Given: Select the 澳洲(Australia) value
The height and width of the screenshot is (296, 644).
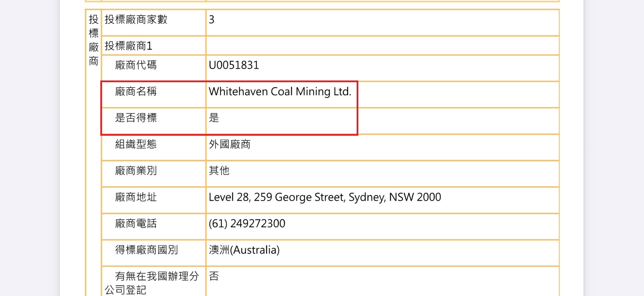Looking at the screenshot, I should point(244,250).
